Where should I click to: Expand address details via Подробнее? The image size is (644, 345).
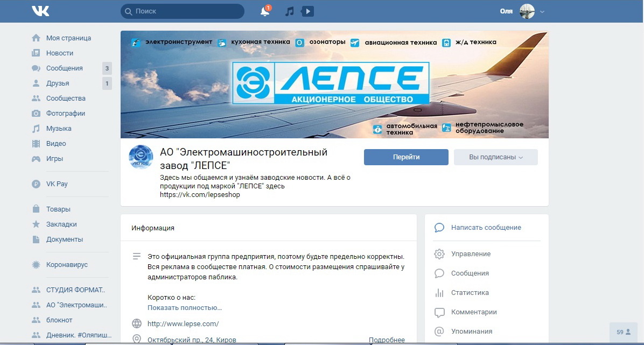tap(387, 340)
